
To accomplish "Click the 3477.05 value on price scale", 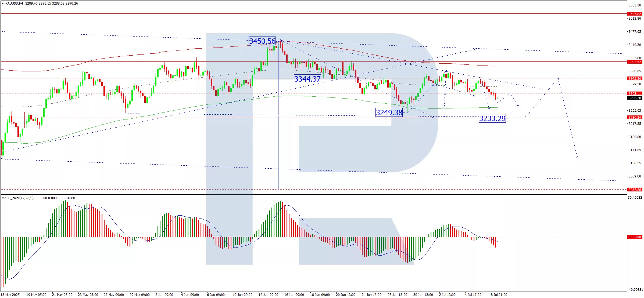I will [x=635, y=31].
